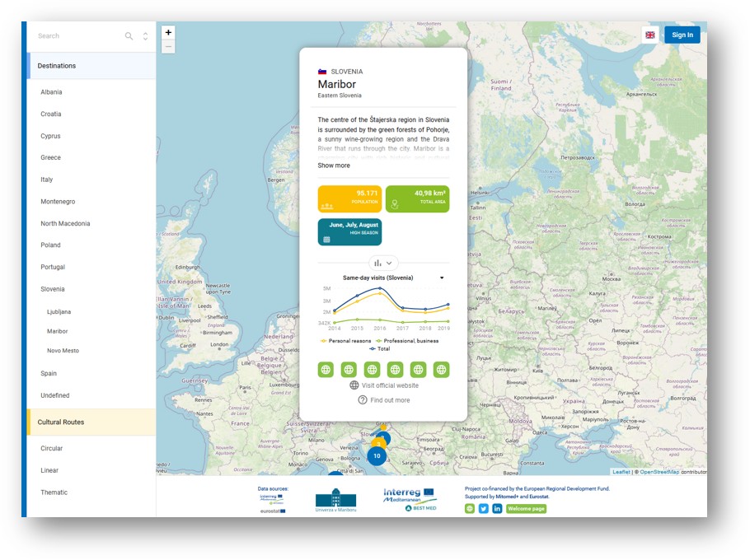The height and width of the screenshot is (560, 750).
Task: Select Novo Mesto under Slovenia
Action: tap(63, 351)
